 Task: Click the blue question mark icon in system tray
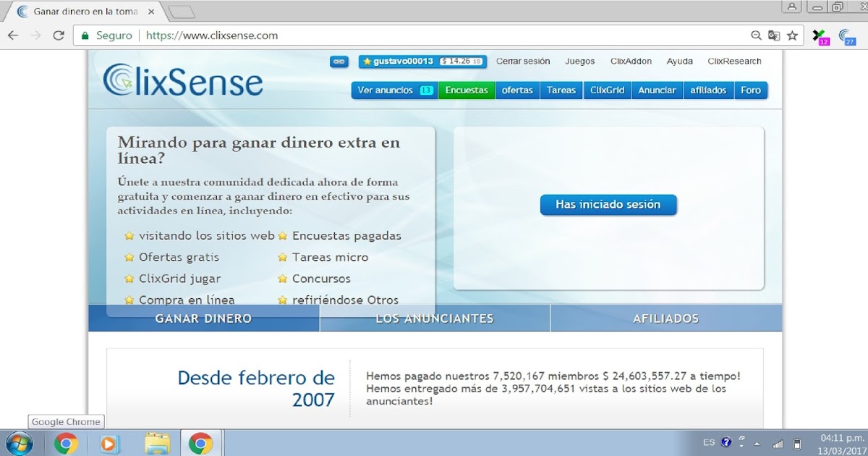pyautogui.click(x=726, y=442)
